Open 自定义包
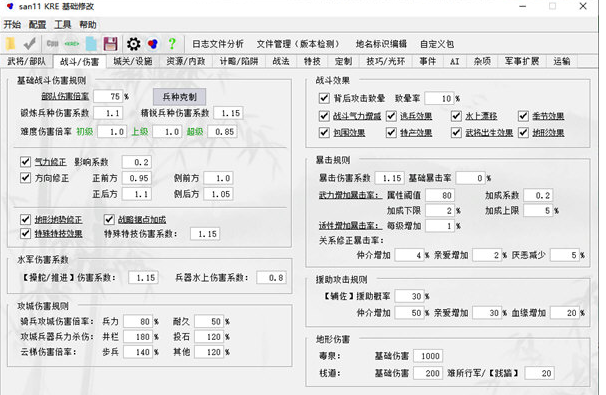The image size is (606, 395). 437,44
